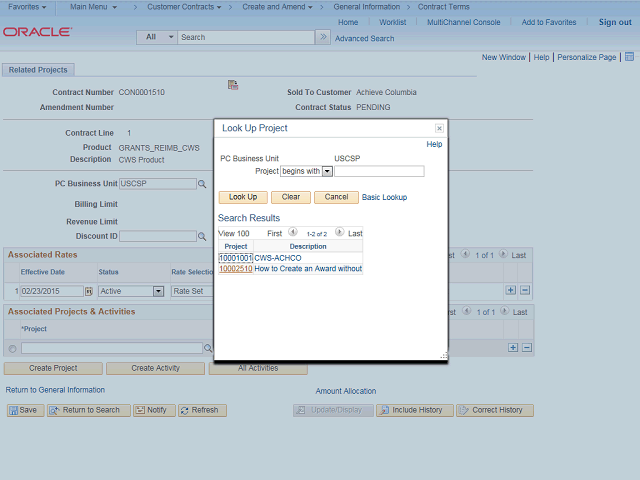Choose 'How to Create an Award without' link
Viewport: 640px width, 480px height.
tap(308, 269)
